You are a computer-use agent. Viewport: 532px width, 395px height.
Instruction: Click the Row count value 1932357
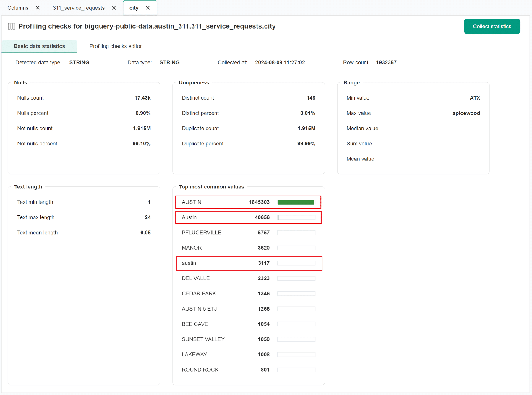click(x=386, y=62)
